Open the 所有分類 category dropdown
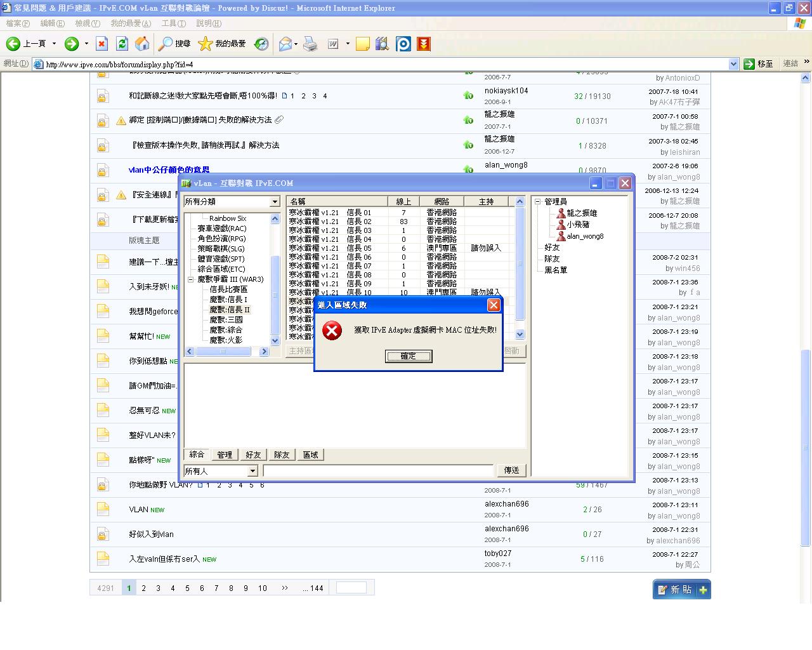This screenshot has width=812, height=650. tap(275, 202)
